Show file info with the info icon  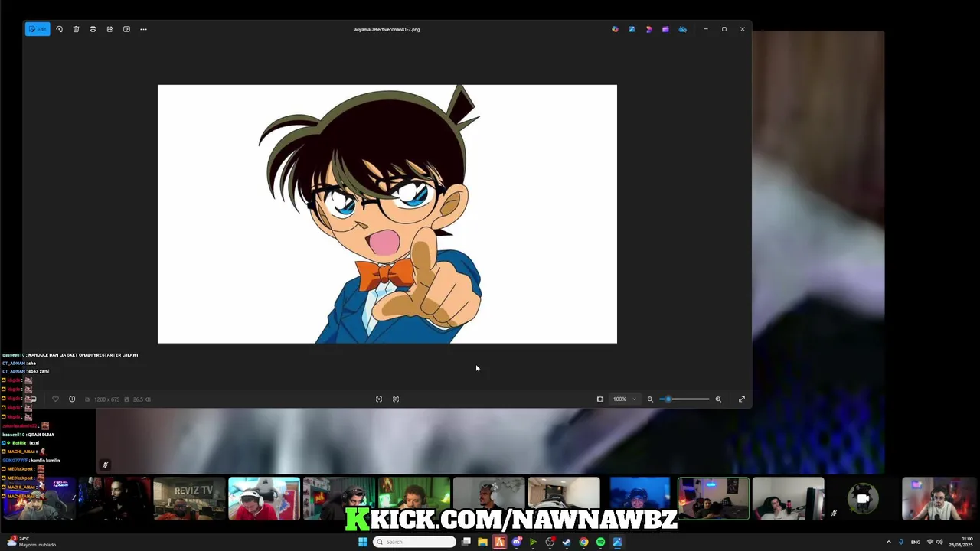coord(72,399)
